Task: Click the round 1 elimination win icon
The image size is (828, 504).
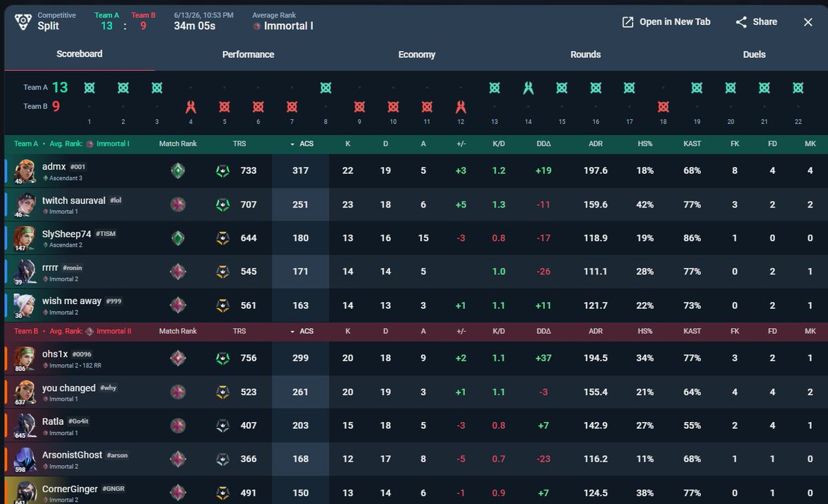Action: point(89,88)
